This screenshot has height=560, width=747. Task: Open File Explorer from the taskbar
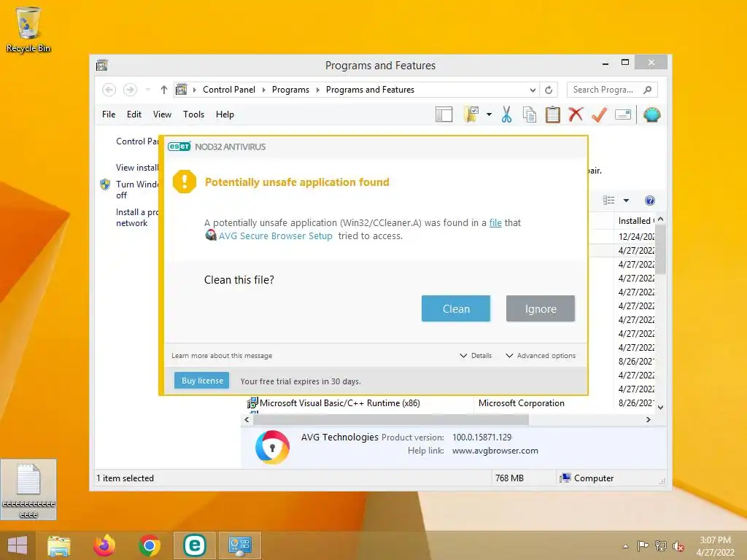coord(58,545)
